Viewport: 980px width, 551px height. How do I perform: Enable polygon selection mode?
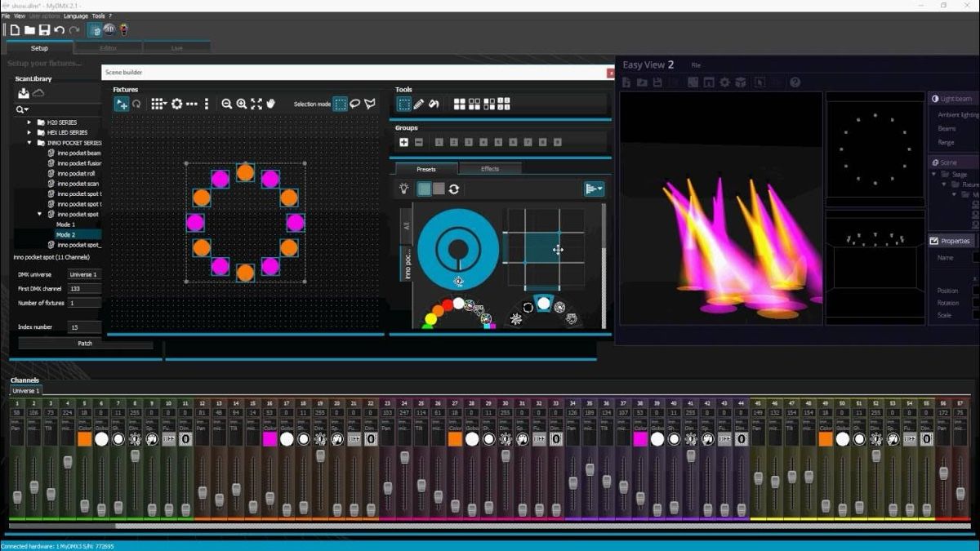(370, 104)
